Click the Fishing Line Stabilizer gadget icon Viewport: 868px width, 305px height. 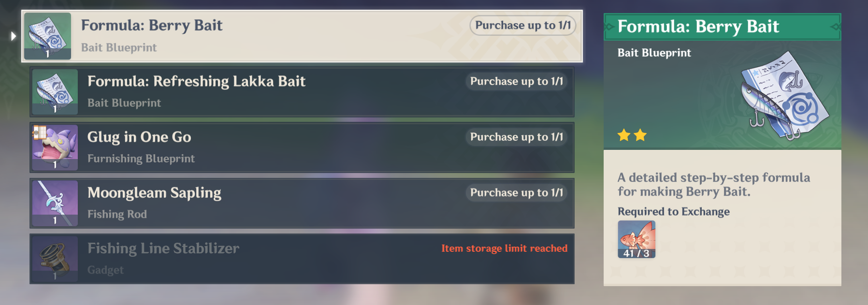(x=55, y=259)
